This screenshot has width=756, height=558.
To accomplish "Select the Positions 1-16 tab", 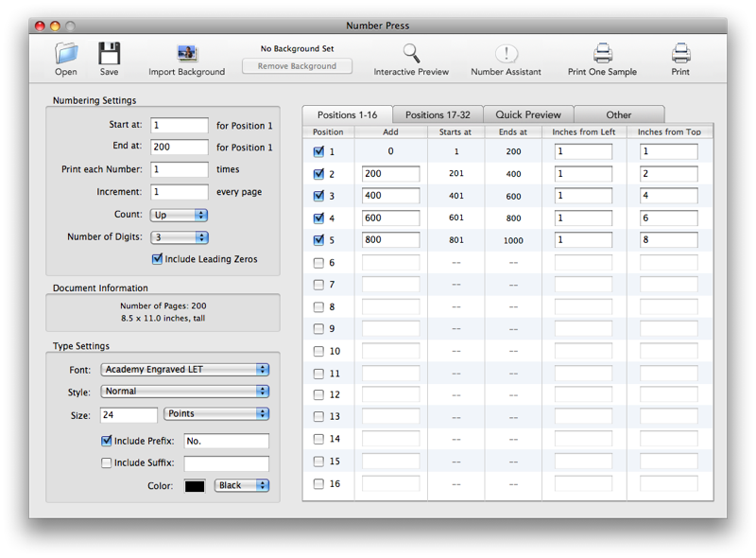I will click(347, 114).
